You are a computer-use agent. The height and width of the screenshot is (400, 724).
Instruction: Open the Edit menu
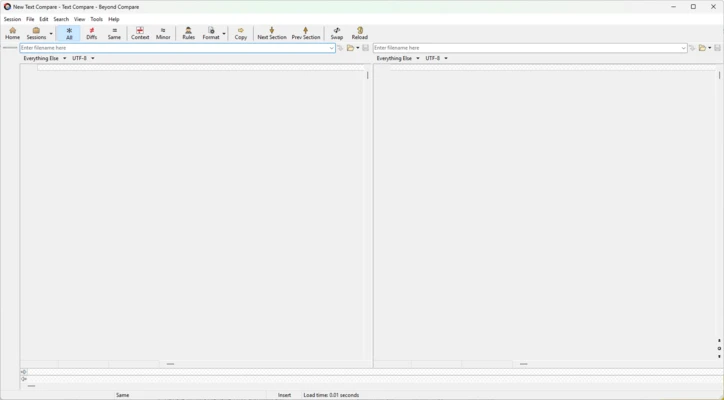44,19
